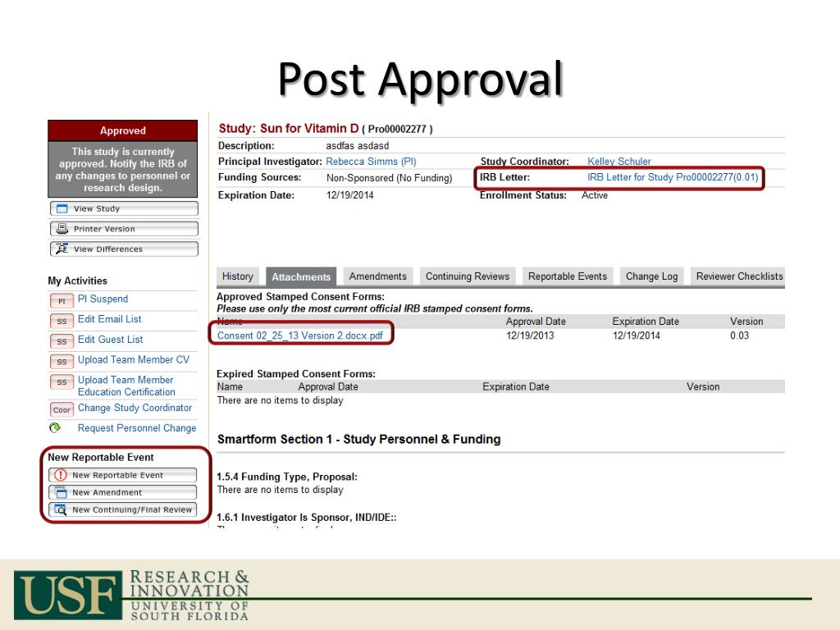Image resolution: width=840 pixels, height=630 pixels.
Task: Click the New Amendment document icon
Action: coord(61,492)
